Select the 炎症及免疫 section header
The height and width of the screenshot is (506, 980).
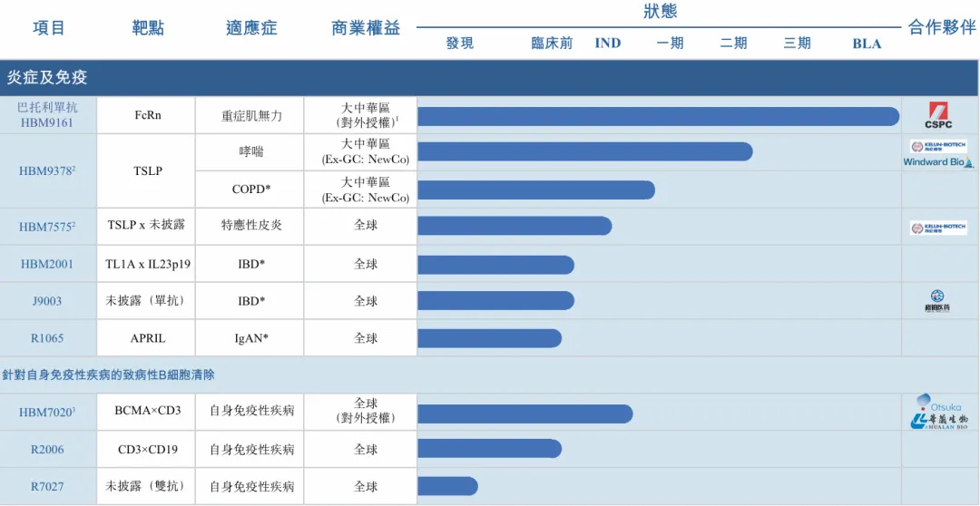coord(47,78)
